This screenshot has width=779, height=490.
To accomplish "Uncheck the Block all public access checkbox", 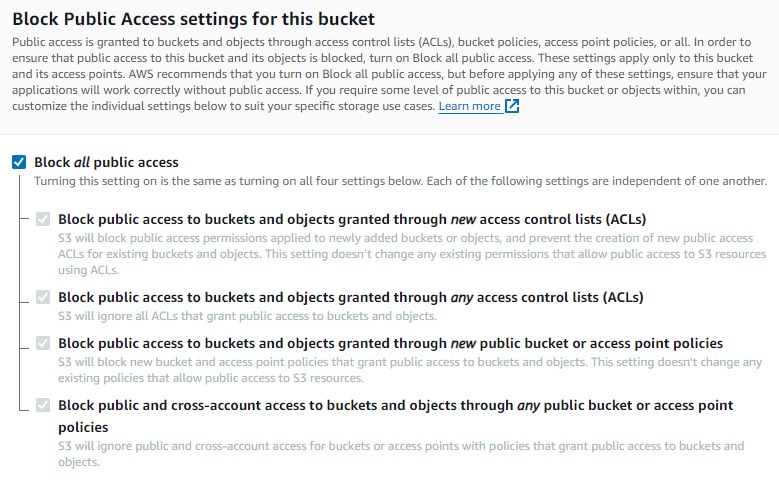I will (19, 162).
